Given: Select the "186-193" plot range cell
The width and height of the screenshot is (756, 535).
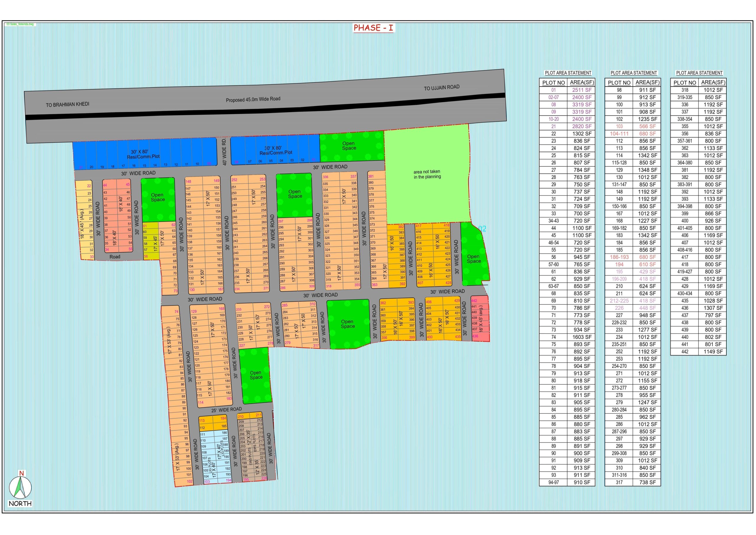Looking at the screenshot, I should 619,257.
